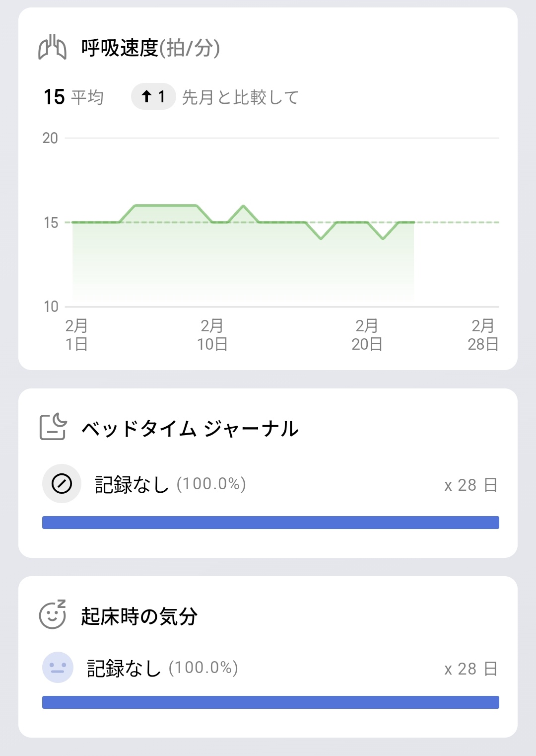
Task: Select the 2月28日 date on chart axis
Action: [x=482, y=335]
